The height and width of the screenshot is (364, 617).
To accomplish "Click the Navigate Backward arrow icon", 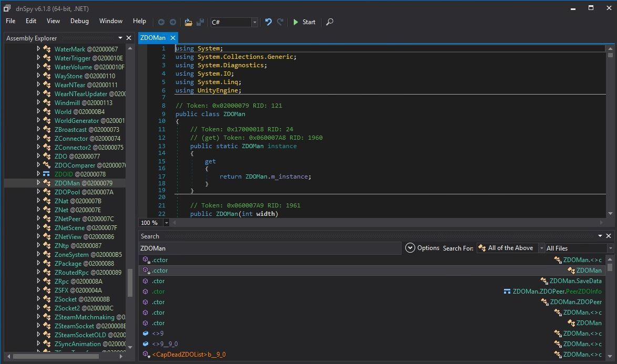I will pyautogui.click(x=161, y=22).
